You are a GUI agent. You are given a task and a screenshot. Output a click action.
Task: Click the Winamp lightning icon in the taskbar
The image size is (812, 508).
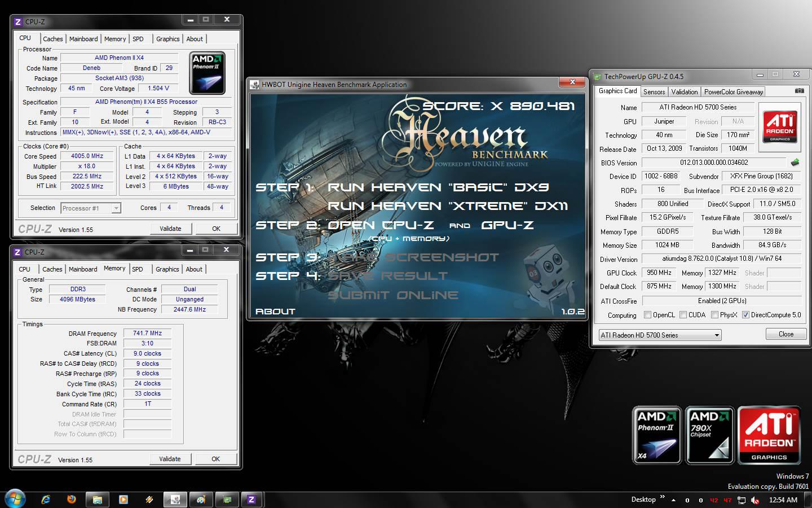[x=149, y=500]
